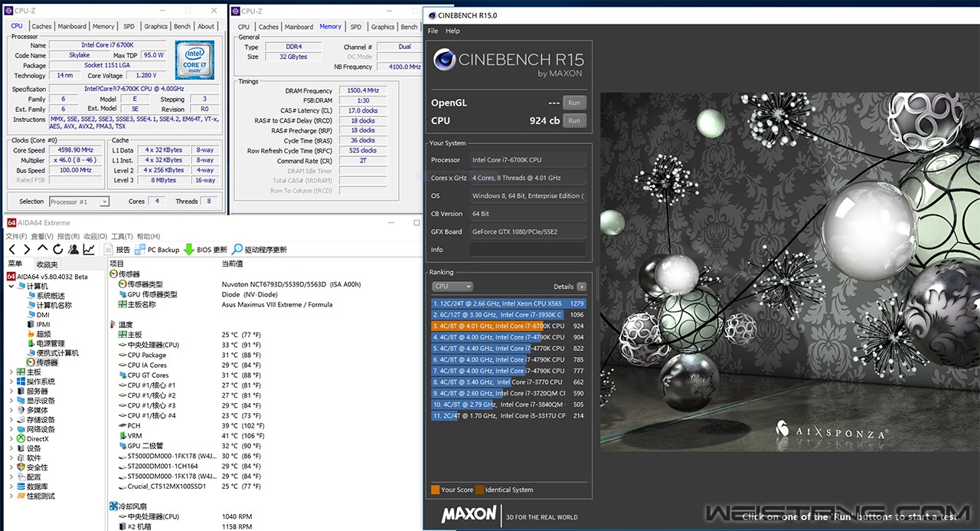Image resolution: width=980 pixels, height=531 pixels.
Task: Click the Info input field in Cinebench
Action: (528, 250)
